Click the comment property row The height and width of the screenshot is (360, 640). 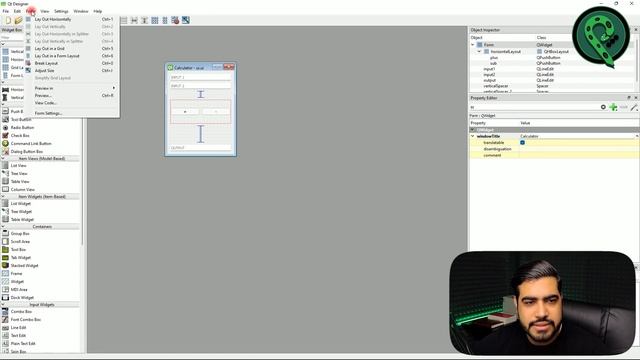coord(554,155)
